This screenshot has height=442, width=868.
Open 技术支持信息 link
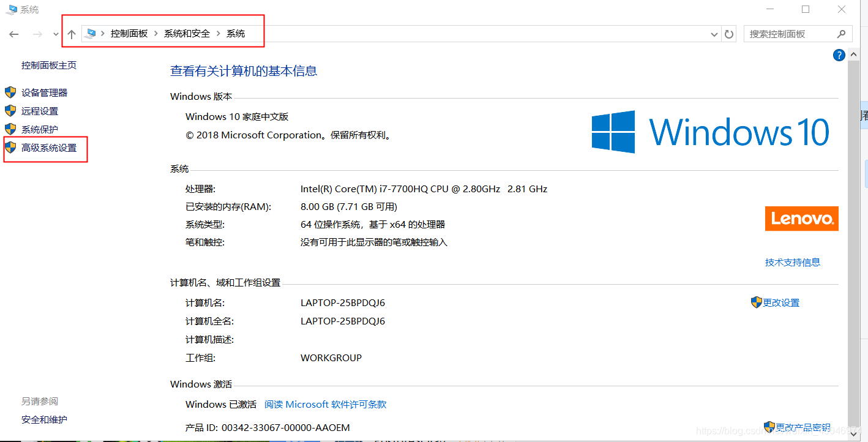pyautogui.click(x=793, y=263)
